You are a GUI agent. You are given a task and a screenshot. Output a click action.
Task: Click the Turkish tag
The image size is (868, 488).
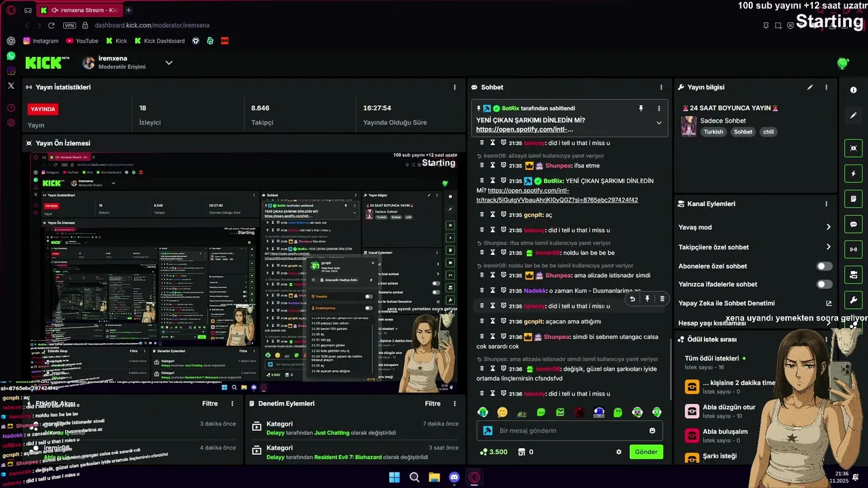713,132
